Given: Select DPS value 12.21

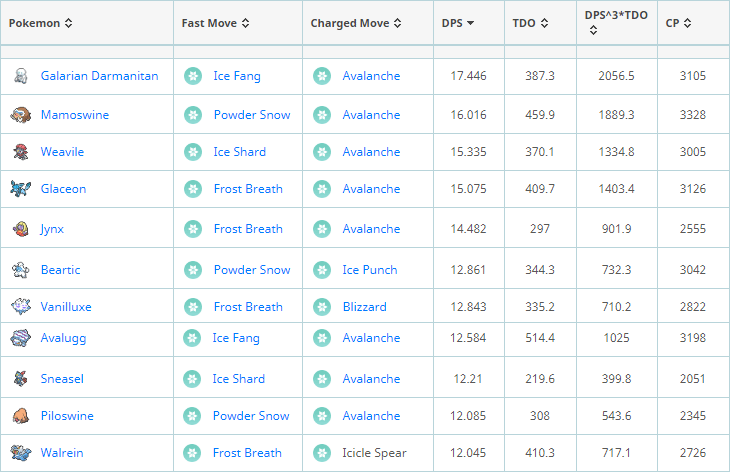Looking at the screenshot, I should tap(468, 378).
